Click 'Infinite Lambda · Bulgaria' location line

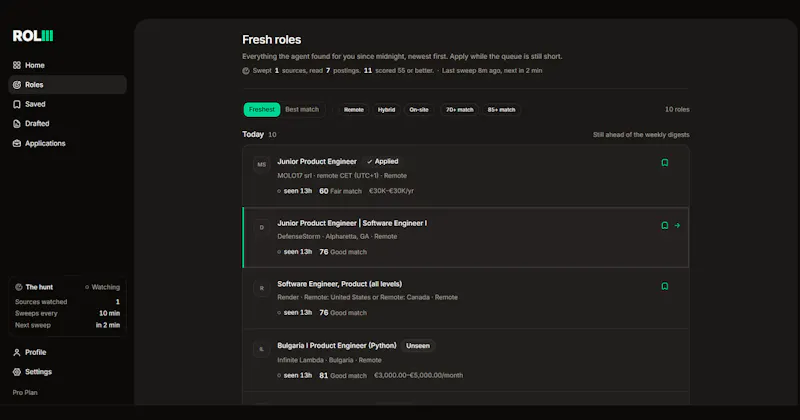click(329, 360)
